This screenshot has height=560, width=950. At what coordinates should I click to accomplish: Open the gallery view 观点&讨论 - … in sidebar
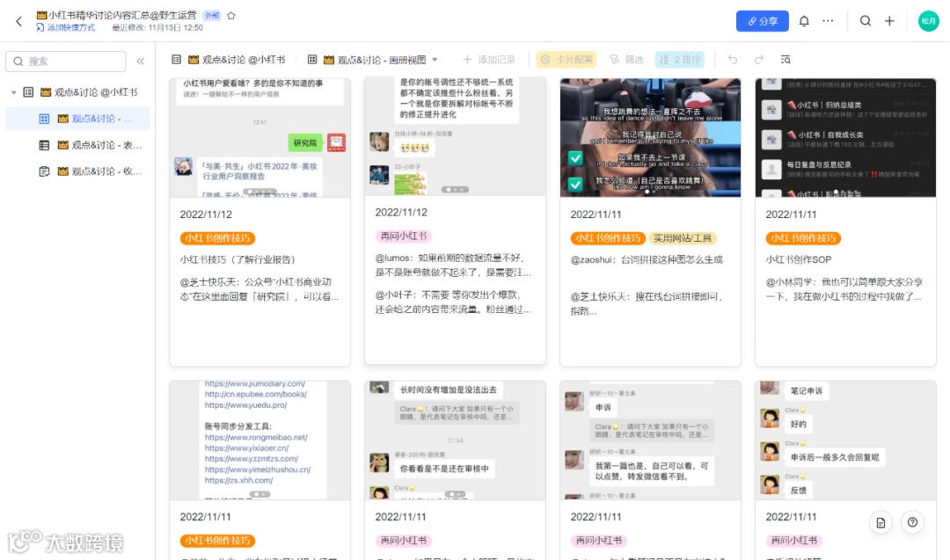(77, 119)
